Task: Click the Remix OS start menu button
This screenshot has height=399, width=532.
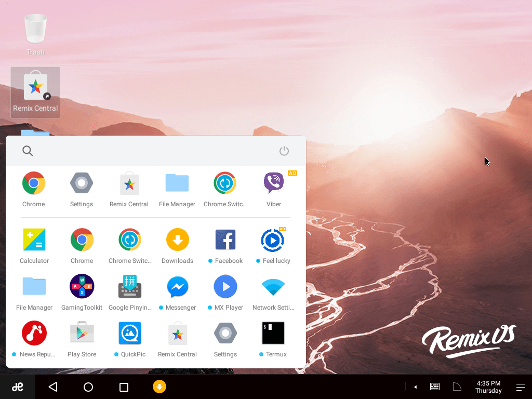Action: (18, 387)
